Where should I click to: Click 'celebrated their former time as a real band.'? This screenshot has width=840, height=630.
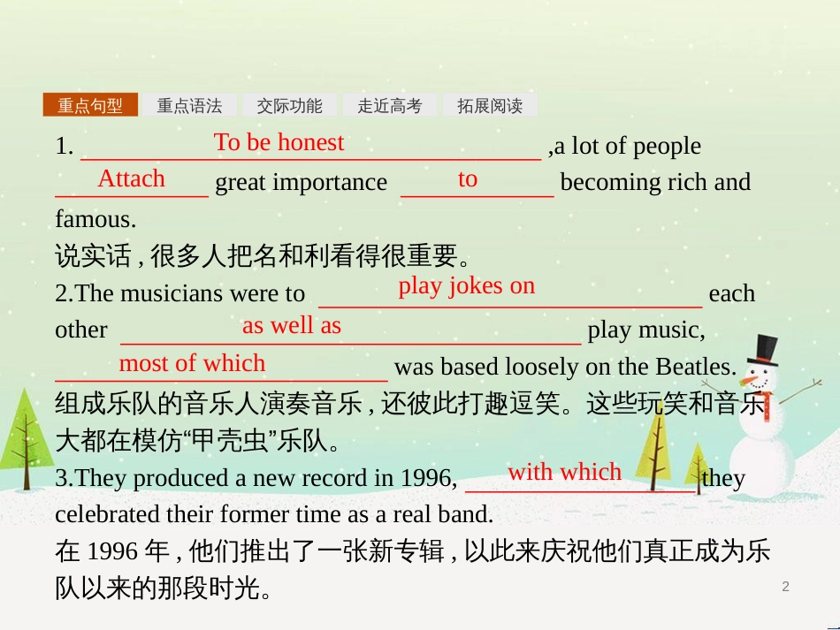(274, 514)
